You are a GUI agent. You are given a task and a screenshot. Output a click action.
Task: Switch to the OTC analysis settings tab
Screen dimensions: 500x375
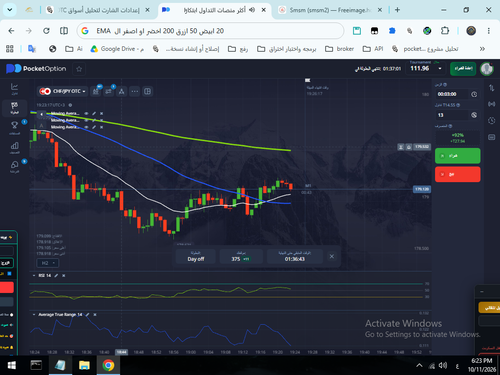[98, 10]
